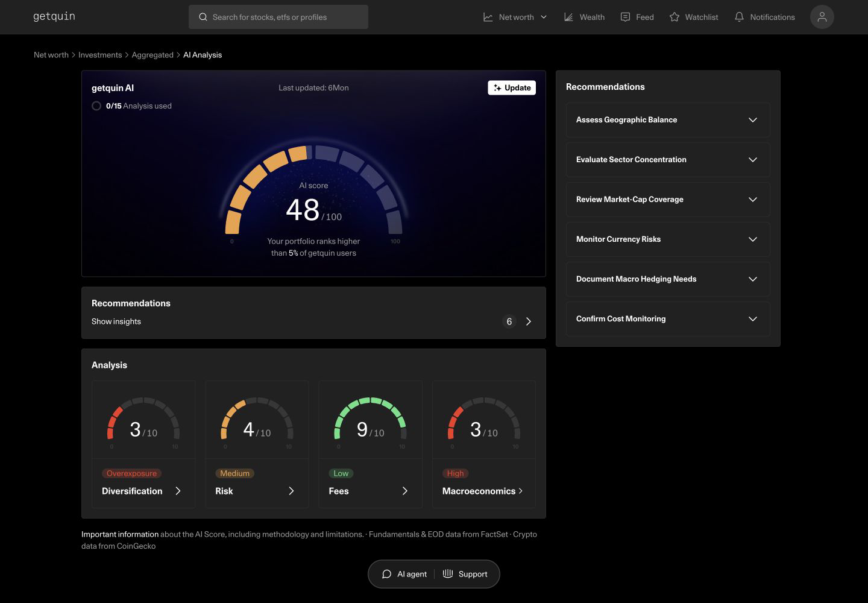Click the getquin logo

(54, 16)
